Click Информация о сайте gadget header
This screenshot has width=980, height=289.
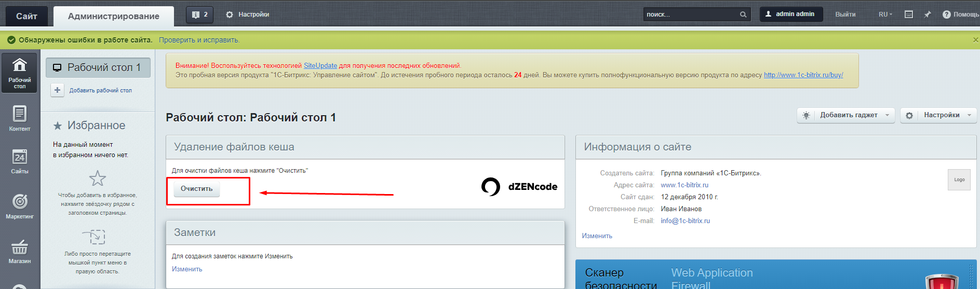click(x=776, y=147)
